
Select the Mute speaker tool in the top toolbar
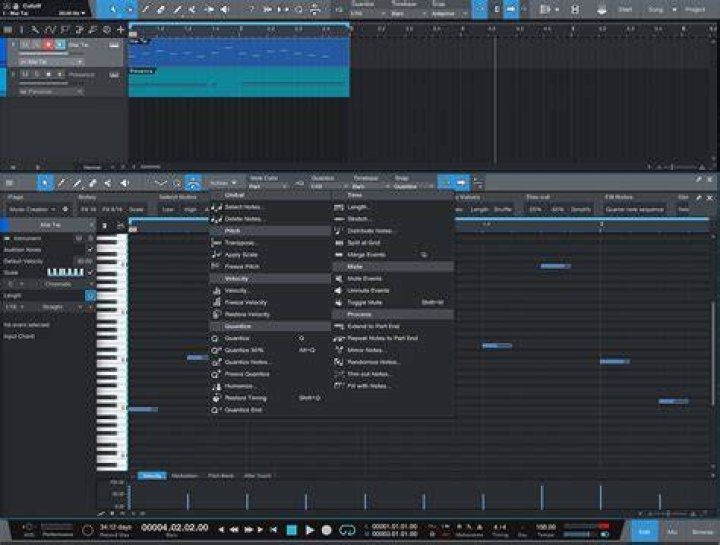coord(225,9)
